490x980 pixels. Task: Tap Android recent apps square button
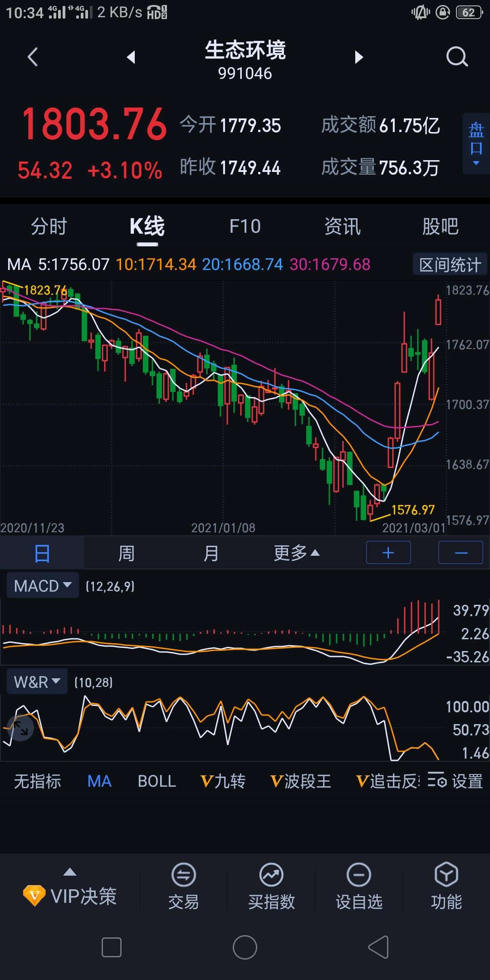coord(112,947)
